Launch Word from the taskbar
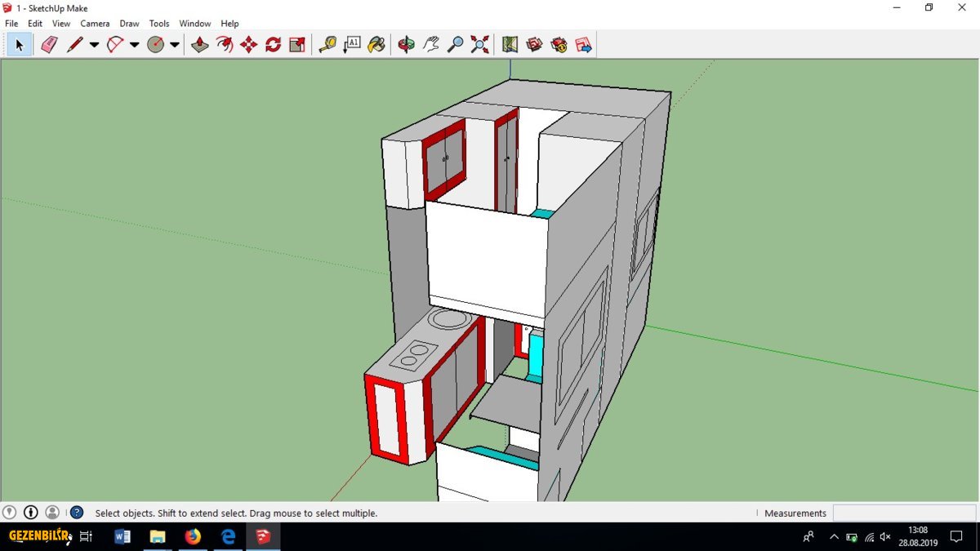 pos(122,536)
